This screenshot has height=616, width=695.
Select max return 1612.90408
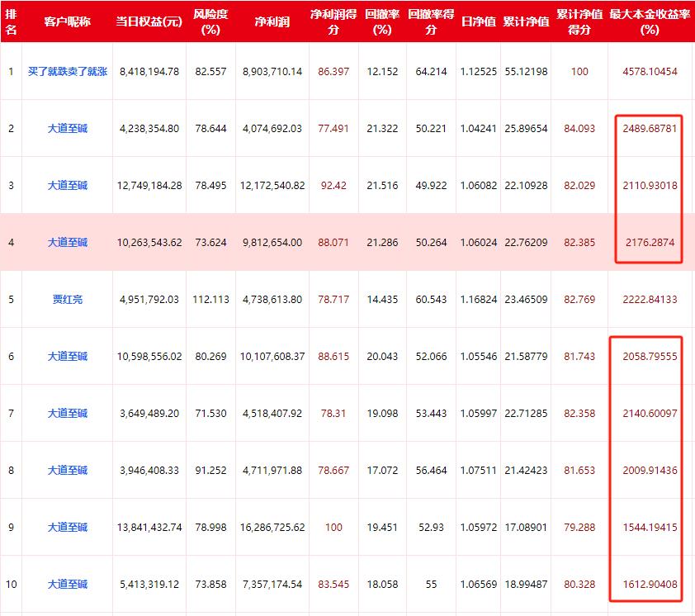650,585
